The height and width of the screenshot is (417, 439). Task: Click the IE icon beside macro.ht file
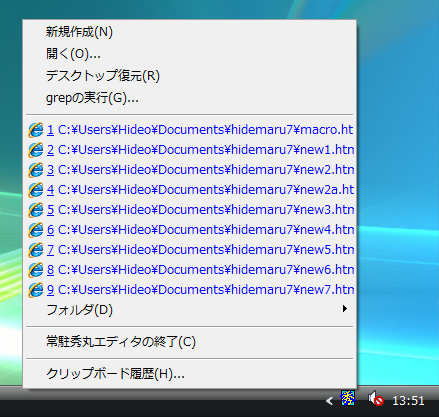click(36, 130)
